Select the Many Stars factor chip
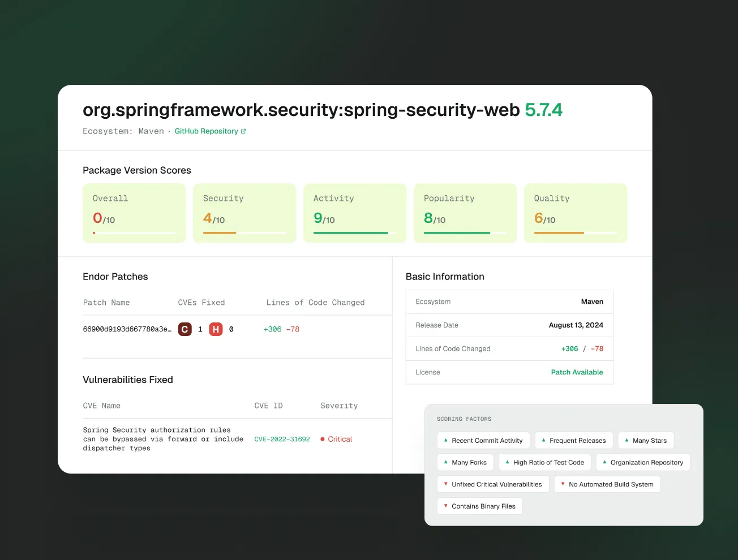Viewport: 738px width, 560px height. pos(646,441)
